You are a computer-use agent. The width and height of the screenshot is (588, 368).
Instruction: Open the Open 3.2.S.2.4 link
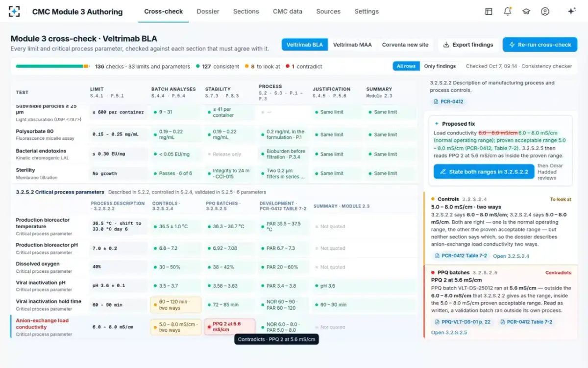coord(511,256)
